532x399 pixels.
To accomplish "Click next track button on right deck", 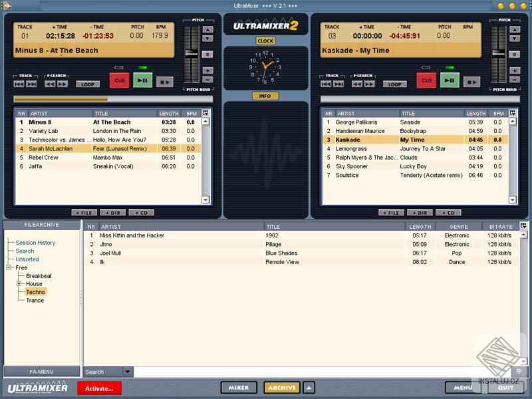I will 338,84.
